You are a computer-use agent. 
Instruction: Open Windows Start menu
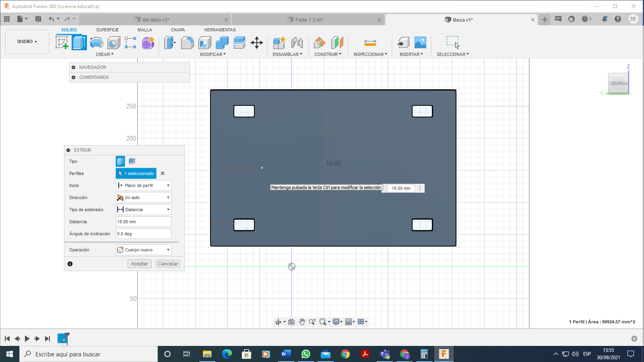[10, 354]
